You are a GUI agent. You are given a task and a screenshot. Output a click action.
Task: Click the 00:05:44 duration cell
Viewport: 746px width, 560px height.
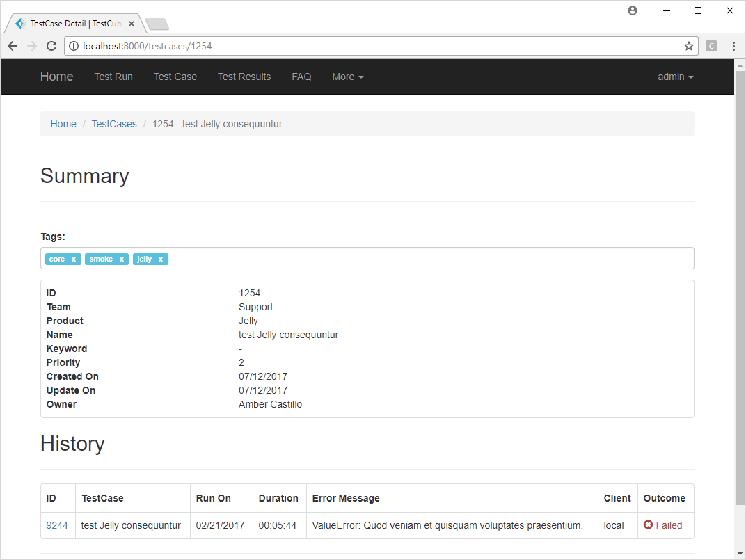click(280, 525)
